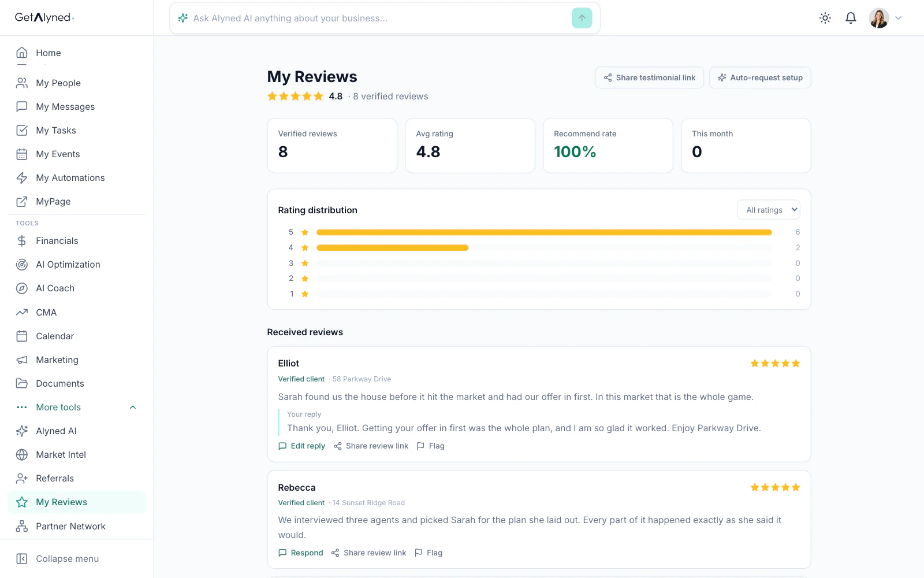Toggle the light/dark theme sun icon
This screenshot has width=924, height=578.
click(x=825, y=18)
